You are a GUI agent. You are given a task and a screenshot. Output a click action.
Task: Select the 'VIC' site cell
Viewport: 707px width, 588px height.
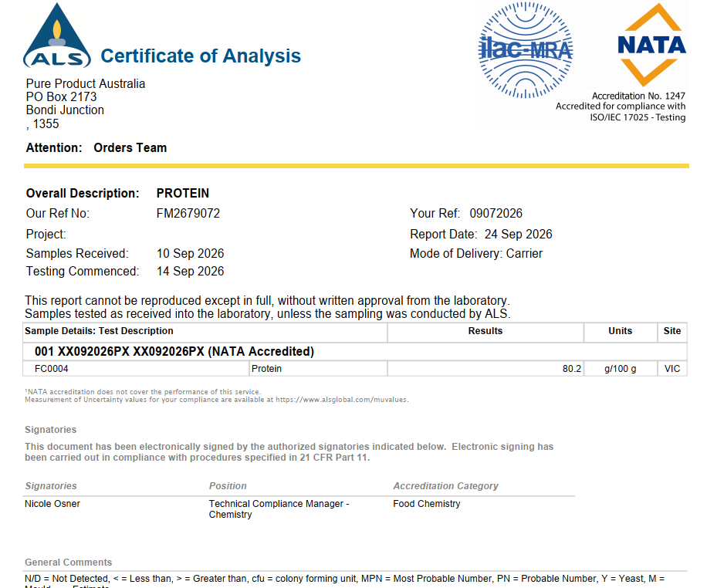(671, 369)
